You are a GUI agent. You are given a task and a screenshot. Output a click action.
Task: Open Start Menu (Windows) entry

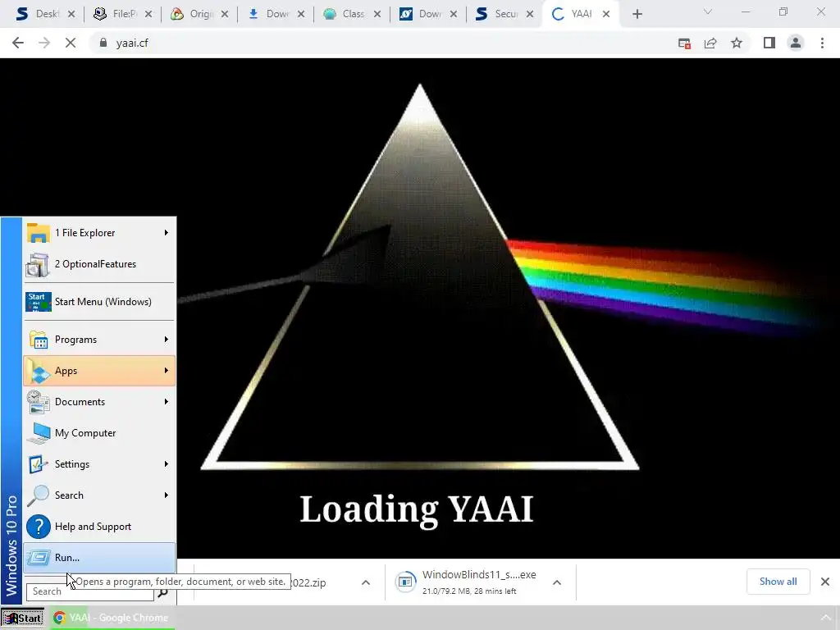[x=99, y=302]
